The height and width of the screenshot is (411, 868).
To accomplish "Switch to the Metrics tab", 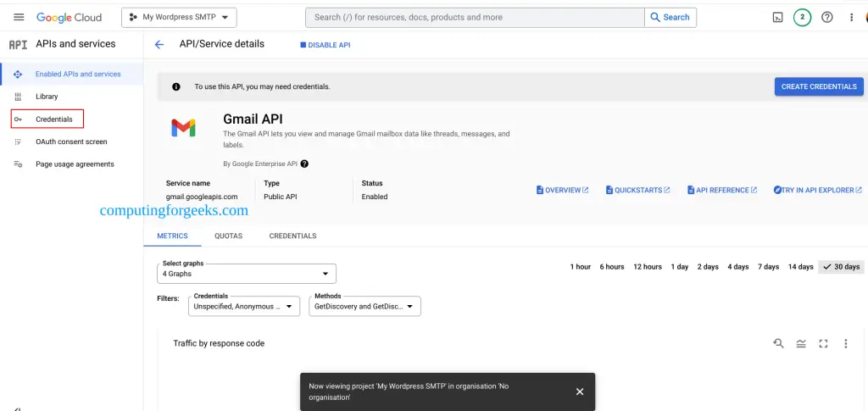I will tap(172, 236).
